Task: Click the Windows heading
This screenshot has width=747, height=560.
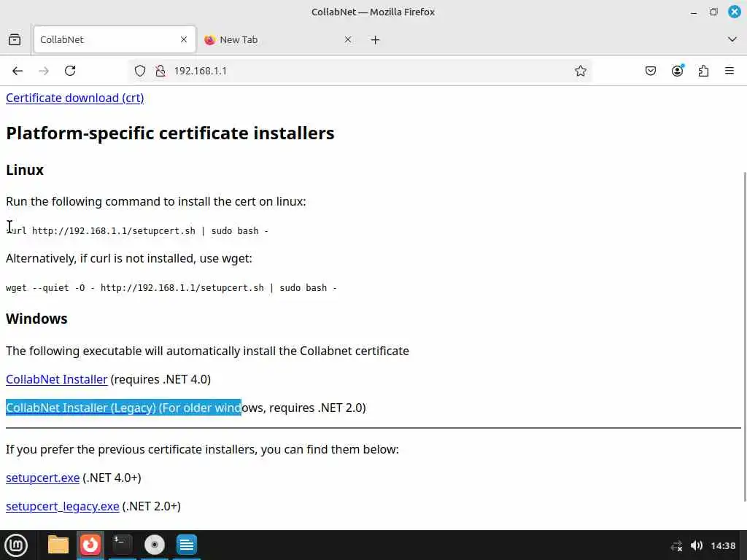Action: [36, 319]
